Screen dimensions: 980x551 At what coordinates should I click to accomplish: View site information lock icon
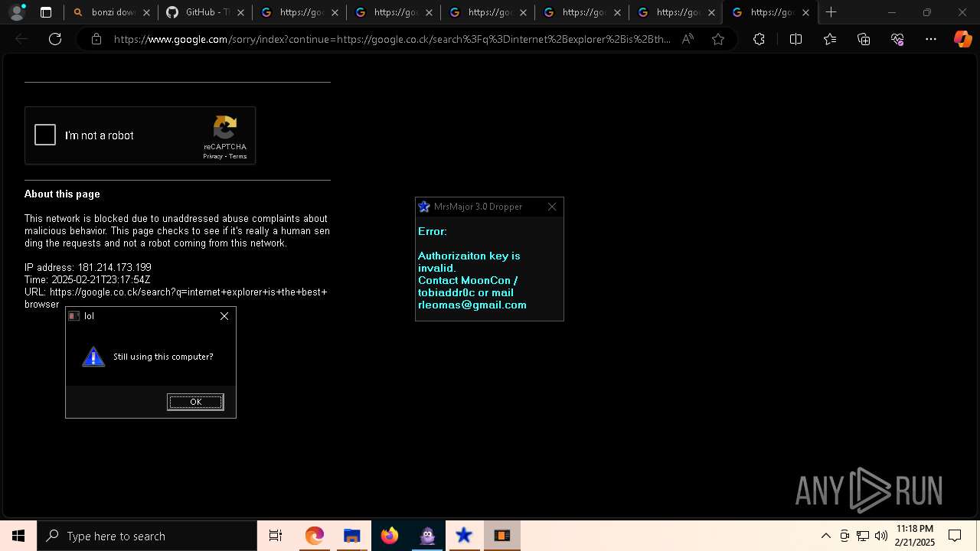pos(96,39)
